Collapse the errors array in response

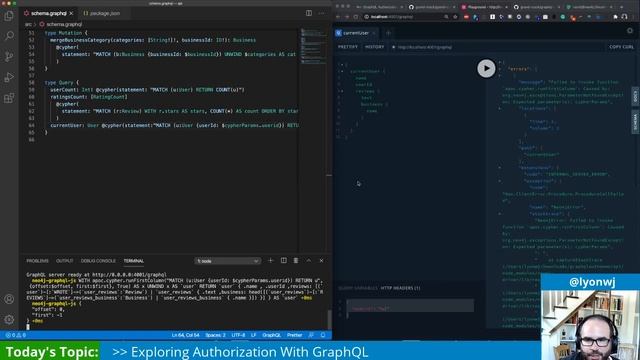[500, 69]
